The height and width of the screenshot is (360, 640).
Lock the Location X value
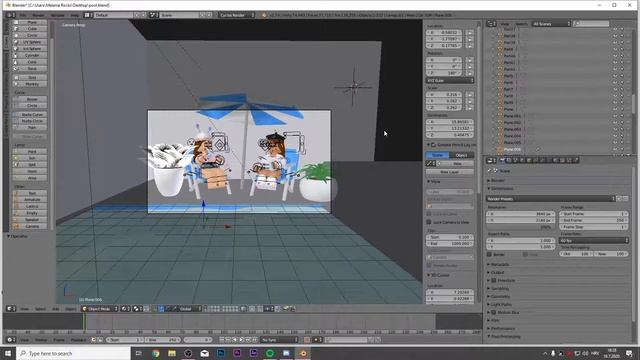point(469,33)
